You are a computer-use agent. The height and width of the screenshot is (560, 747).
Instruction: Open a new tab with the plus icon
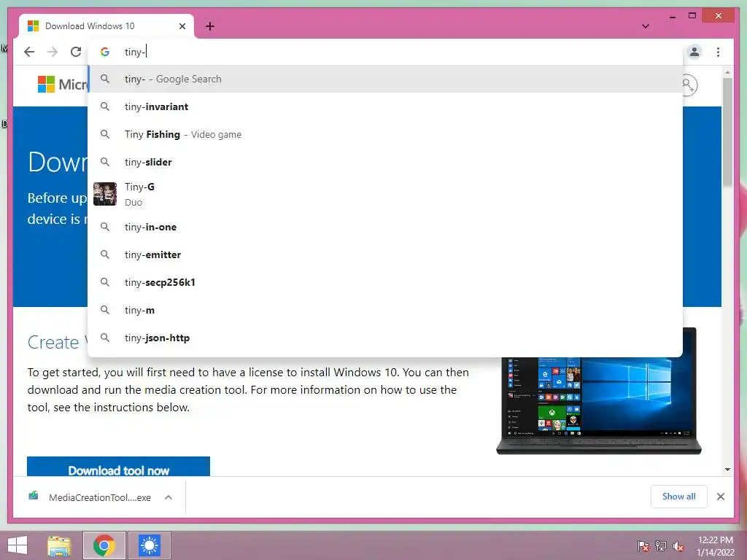pos(210,26)
